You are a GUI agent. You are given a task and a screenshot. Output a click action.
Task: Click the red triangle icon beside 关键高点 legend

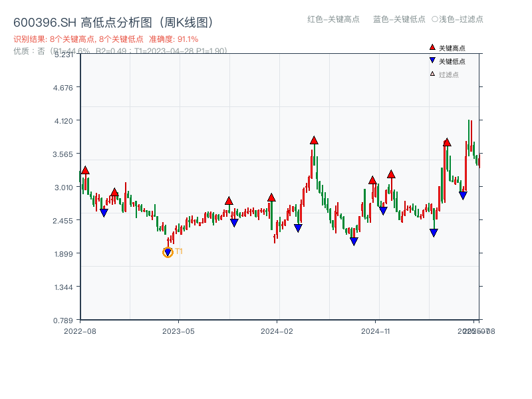point(432,47)
